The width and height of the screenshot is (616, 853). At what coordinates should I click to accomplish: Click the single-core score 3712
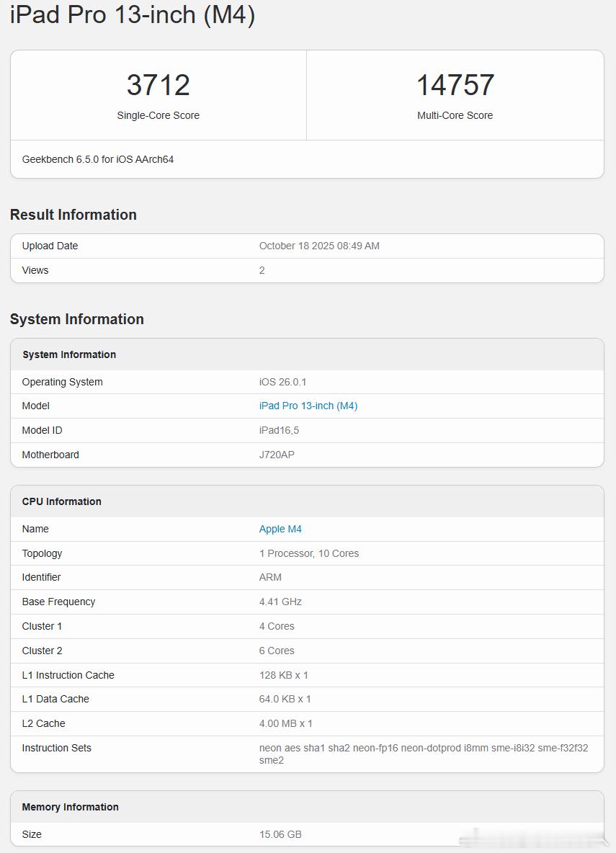click(158, 85)
